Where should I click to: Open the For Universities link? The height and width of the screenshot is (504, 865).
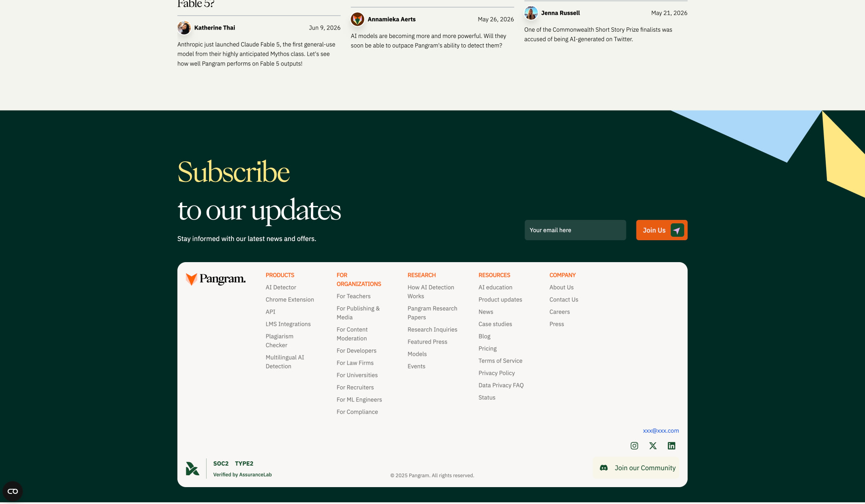click(357, 375)
